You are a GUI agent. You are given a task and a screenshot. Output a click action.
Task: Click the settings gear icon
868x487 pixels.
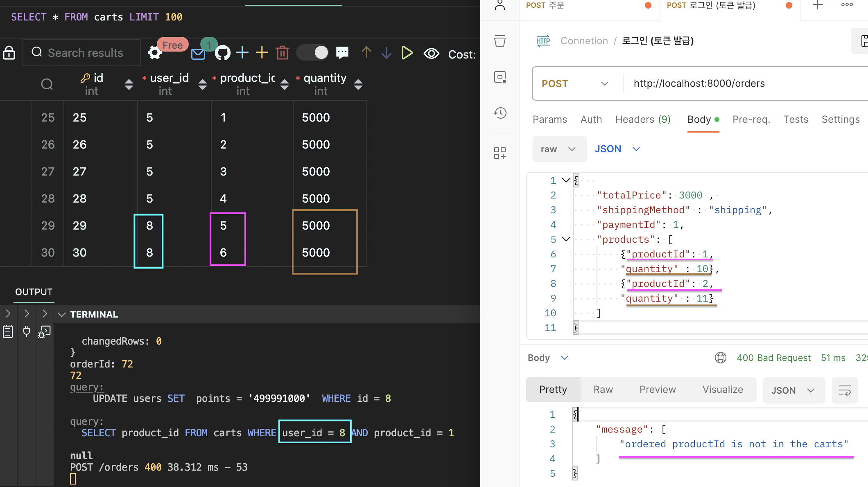pyautogui.click(x=154, y=53)
